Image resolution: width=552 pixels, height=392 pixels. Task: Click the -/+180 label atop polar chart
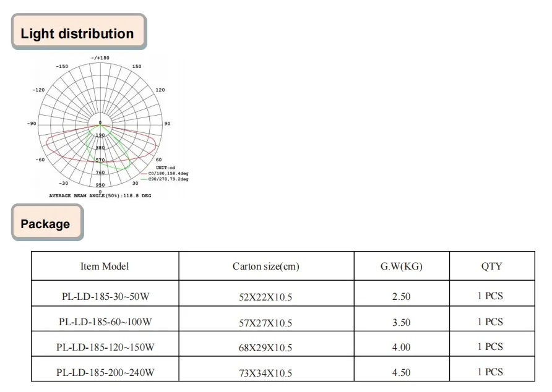pos(100,58)
